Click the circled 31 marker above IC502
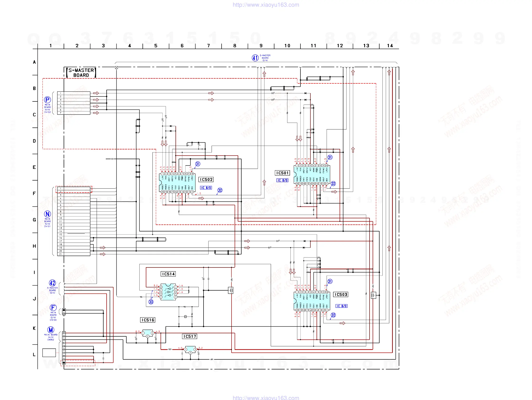The width and height of the screenshot is (532, 400). pos(197,164)
